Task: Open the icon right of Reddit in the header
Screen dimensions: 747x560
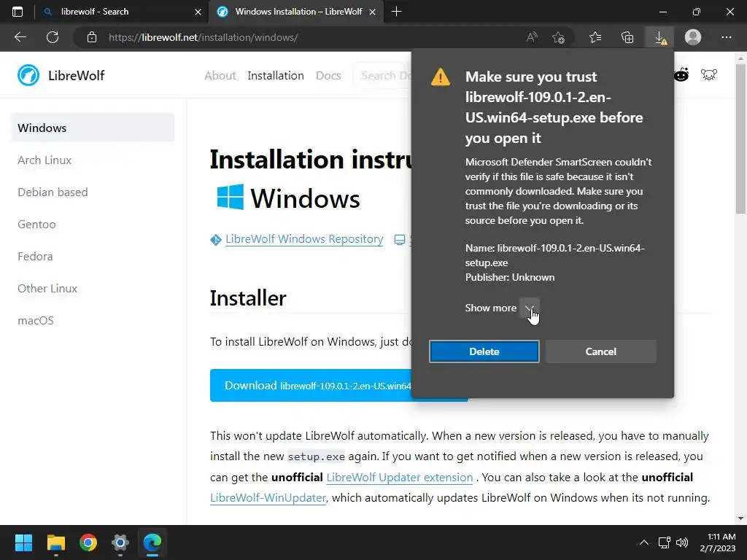Action: pyautogui.click(x=709, y=75)
